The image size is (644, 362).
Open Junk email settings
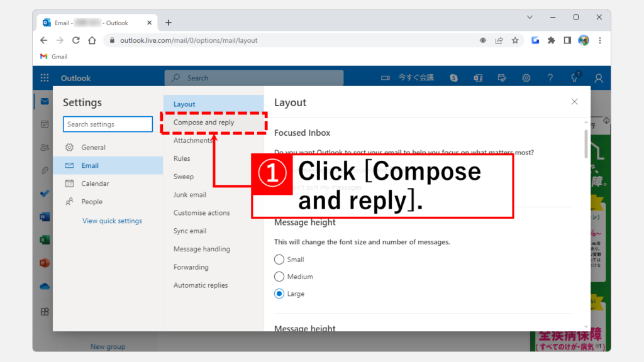pyautogui.click(x=214, y=195)
